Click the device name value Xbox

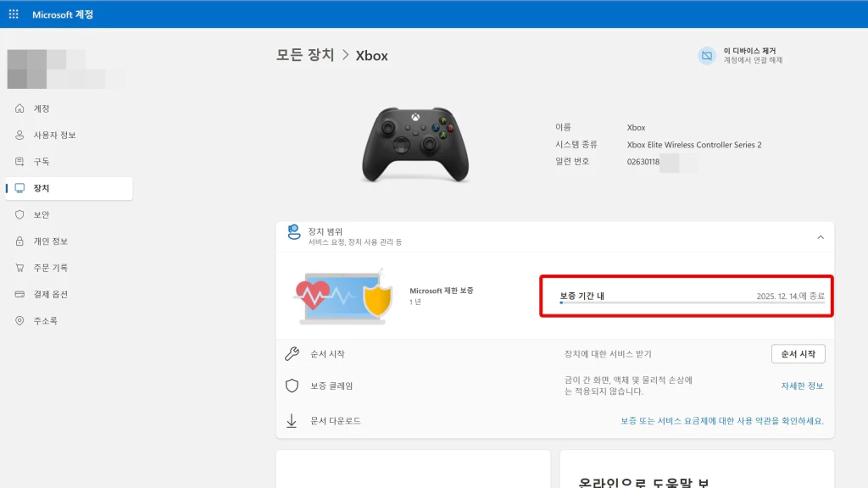pos(636,127)
